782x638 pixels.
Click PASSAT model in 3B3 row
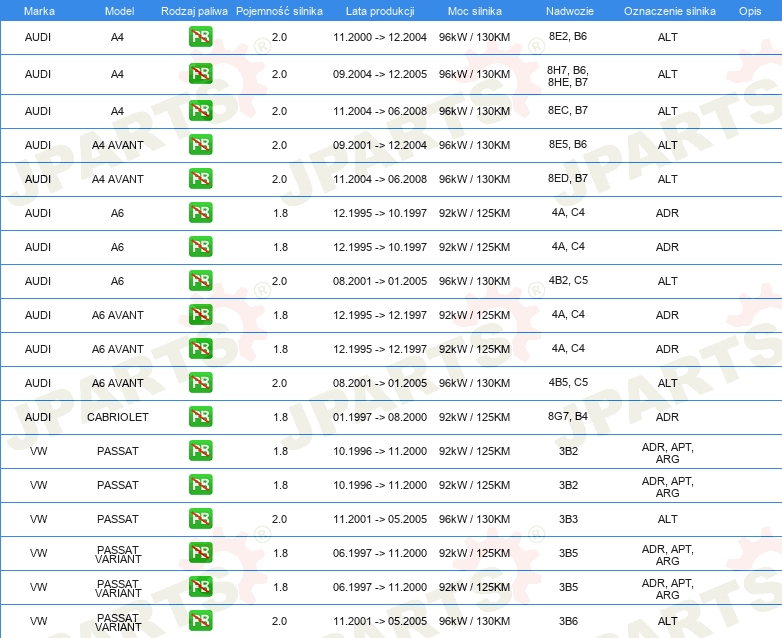tap(118, 519)
